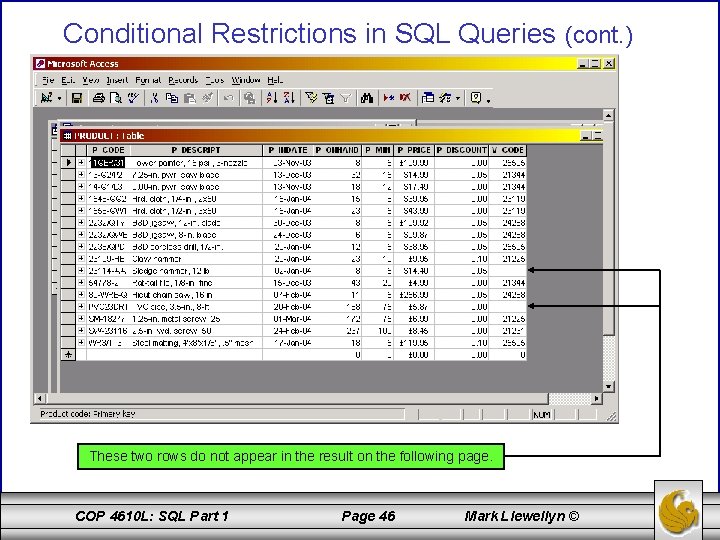The width and height of the screenshot is (720, 540).
Task: Select the P_CODE column header
Action: (108, 150)
